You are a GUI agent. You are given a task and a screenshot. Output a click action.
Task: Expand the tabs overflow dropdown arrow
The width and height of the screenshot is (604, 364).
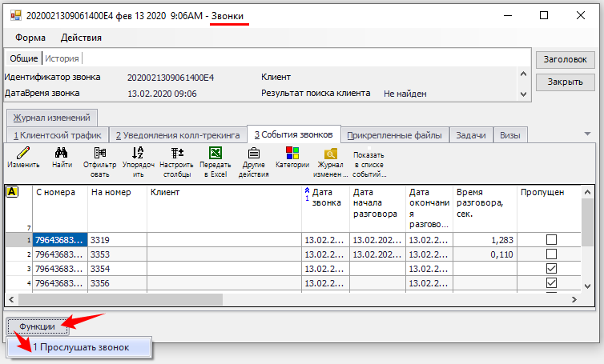coord(587,134)
